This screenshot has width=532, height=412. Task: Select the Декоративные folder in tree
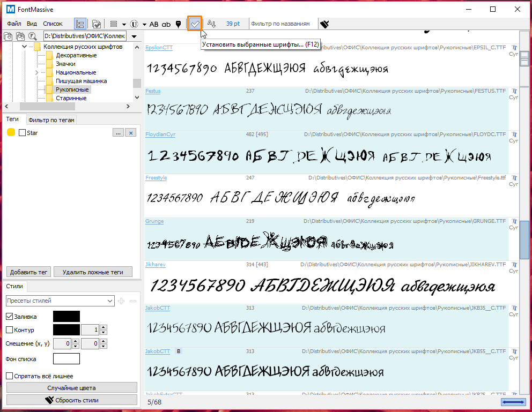(x=76, y=55)
